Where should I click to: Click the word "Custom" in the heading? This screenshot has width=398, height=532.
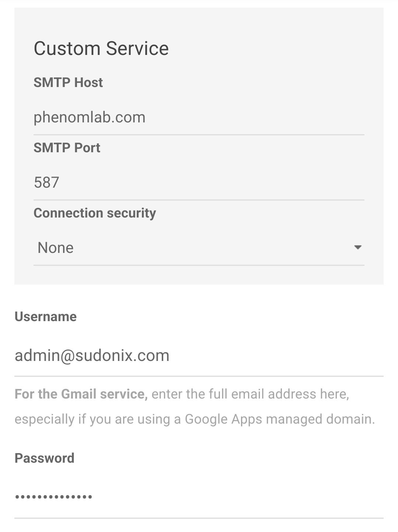[67, 48]
